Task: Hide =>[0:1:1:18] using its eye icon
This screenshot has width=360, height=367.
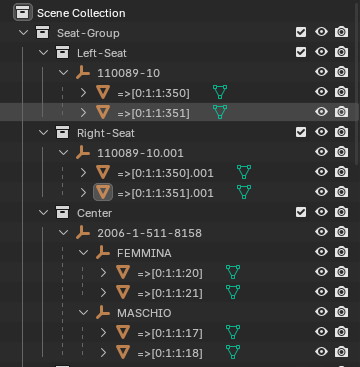Action: point(321,352)
